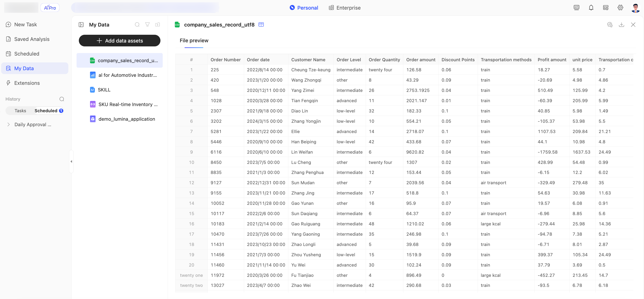Click the Order Number column header
The width and height of the screenshot is (644, 299).
click(226, 60)
